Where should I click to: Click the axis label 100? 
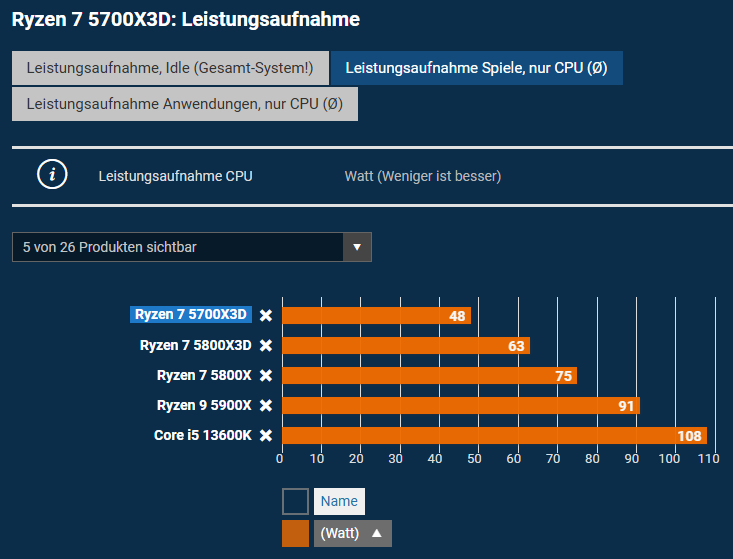coord(669,459)
